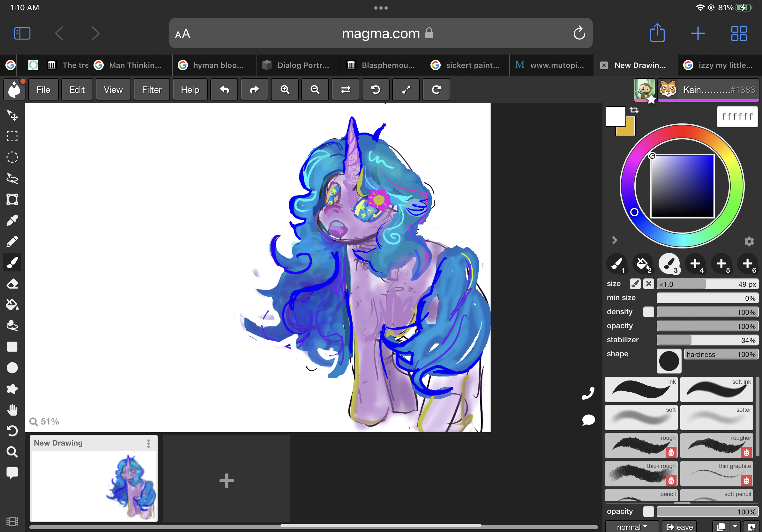
Task: Open the normal blend mode dropdown
Action: coord(631,527)
